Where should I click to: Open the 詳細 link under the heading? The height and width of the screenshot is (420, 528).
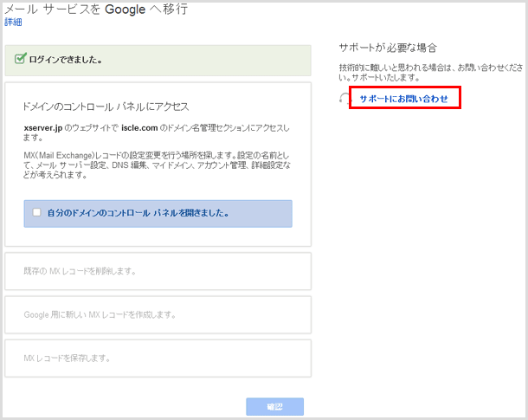pos(13,23)
